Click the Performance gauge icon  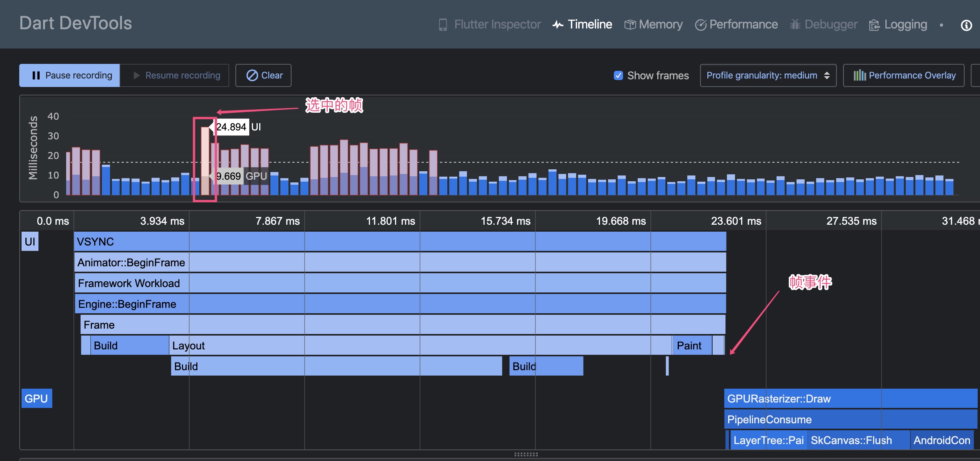click(x=700, y=25)
